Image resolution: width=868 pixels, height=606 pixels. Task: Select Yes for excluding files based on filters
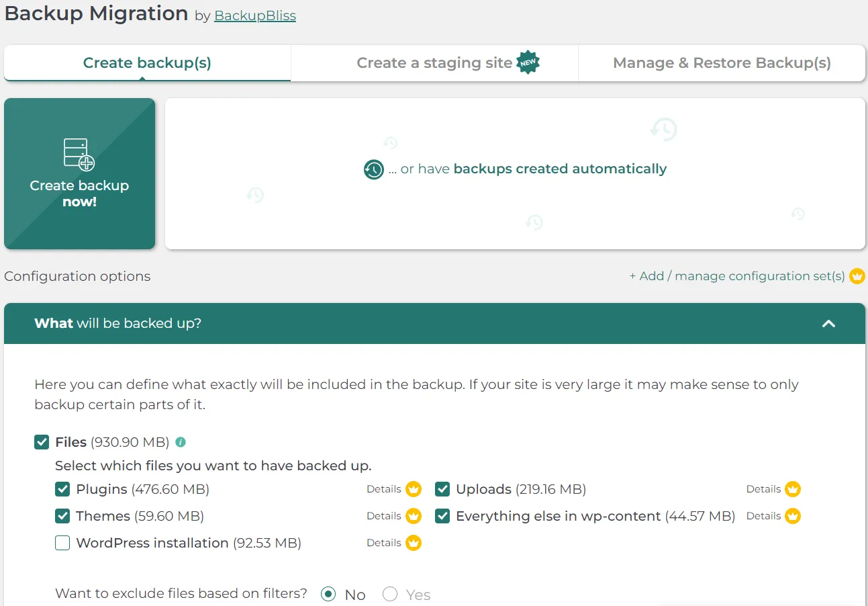(390, 594)
